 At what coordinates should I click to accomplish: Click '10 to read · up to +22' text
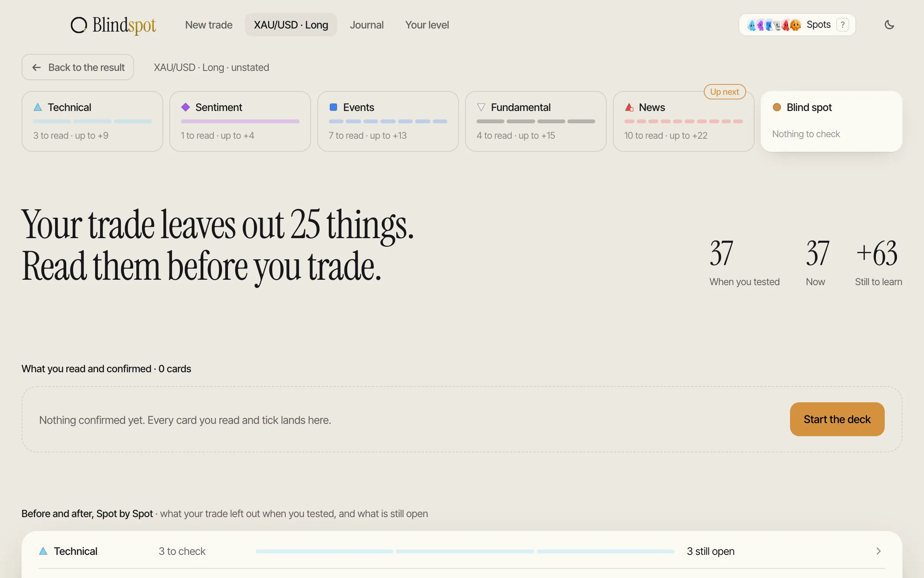pyautogui.click(x=666, y=136)
